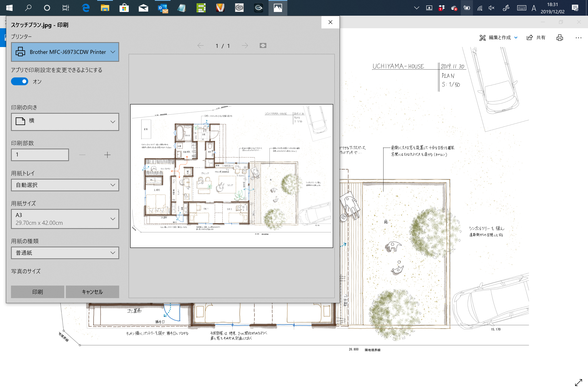Open Cortana circle in taskbar

click(x=47, y=8)
